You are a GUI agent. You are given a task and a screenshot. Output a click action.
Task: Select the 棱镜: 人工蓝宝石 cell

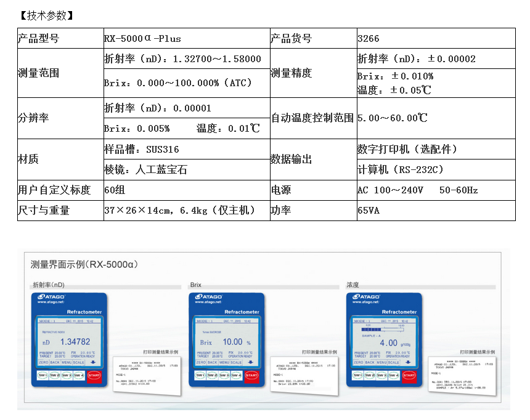click(x=187, y=169)
